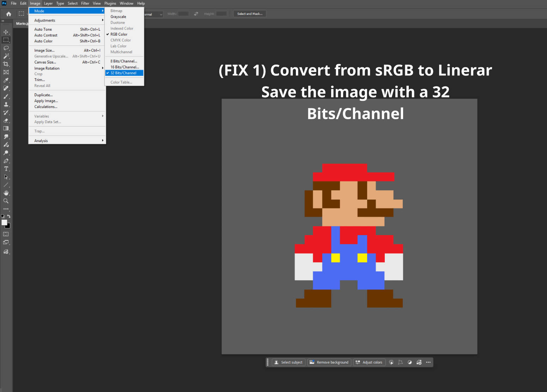Select the Hand tool

pyautogui.click(x=6, y=193)
